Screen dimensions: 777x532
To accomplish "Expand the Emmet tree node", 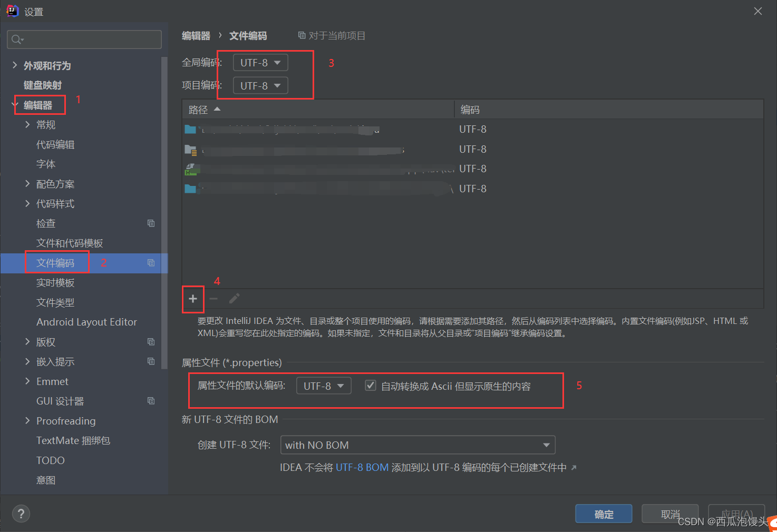I will [x=27, y=381].
